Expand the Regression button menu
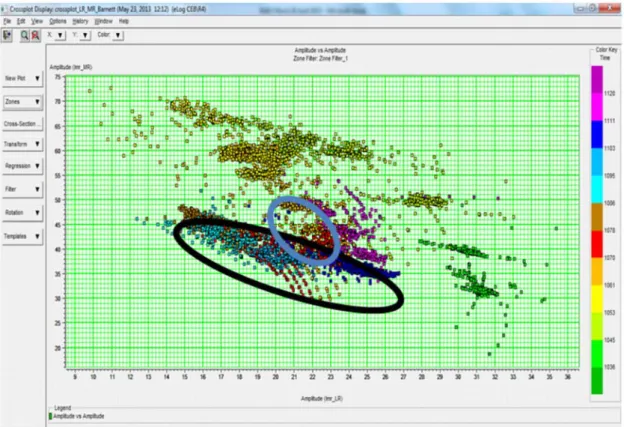This screenshot has width=624, height=427. pos(22,166)
